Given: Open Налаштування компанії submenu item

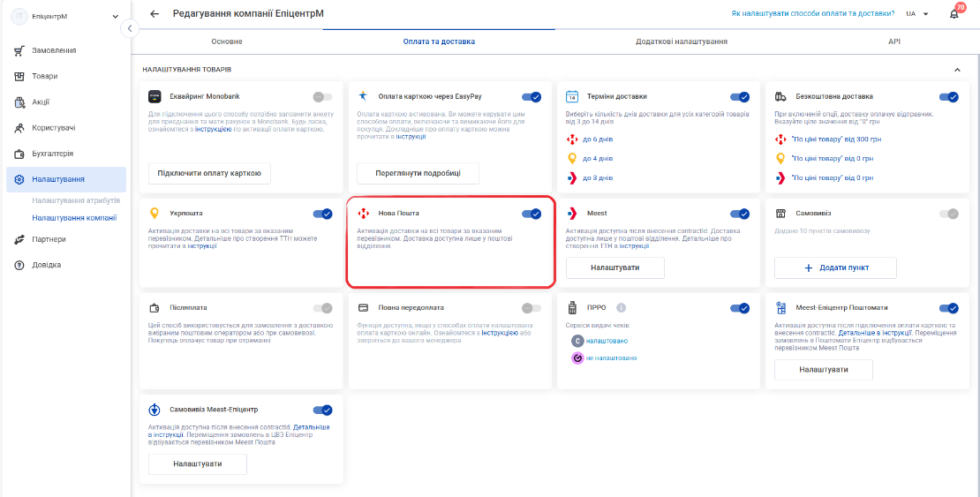Looking at the screenshot, I should [74, 218].
